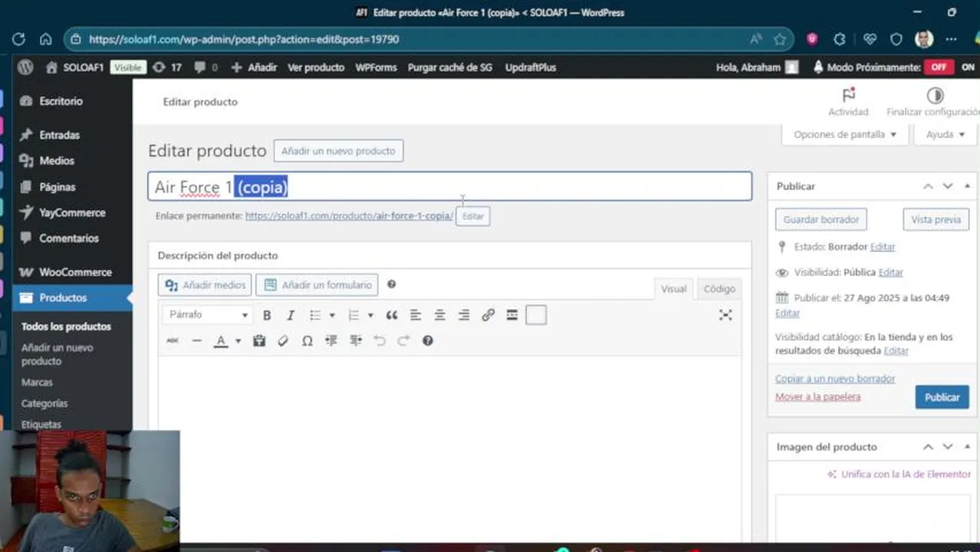Publish the product with Publicar

point(942,397)
